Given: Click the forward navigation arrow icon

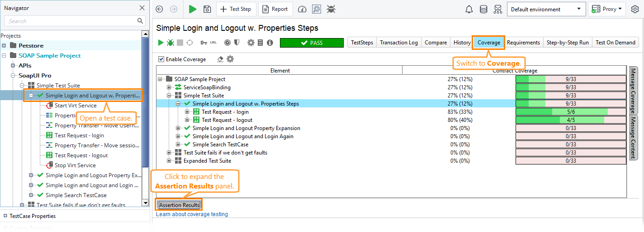Looking at the screenshot, I should click(174, 9).
